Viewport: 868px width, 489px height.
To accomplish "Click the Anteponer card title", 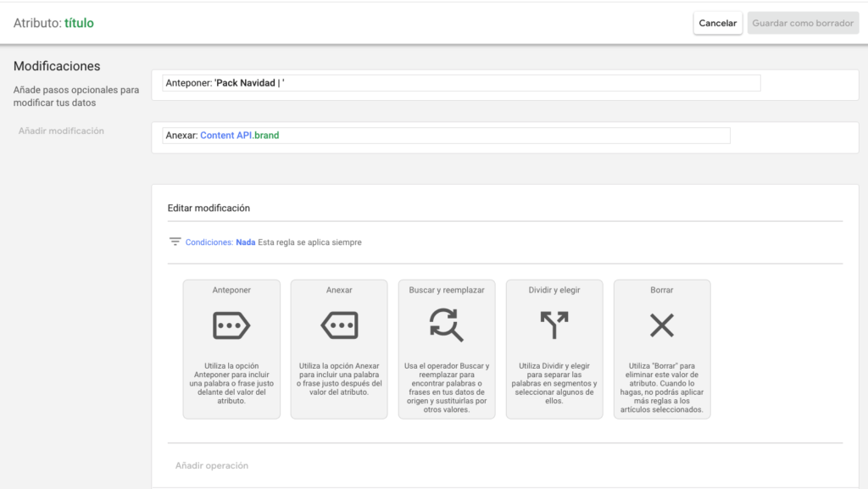I will 231,290.
